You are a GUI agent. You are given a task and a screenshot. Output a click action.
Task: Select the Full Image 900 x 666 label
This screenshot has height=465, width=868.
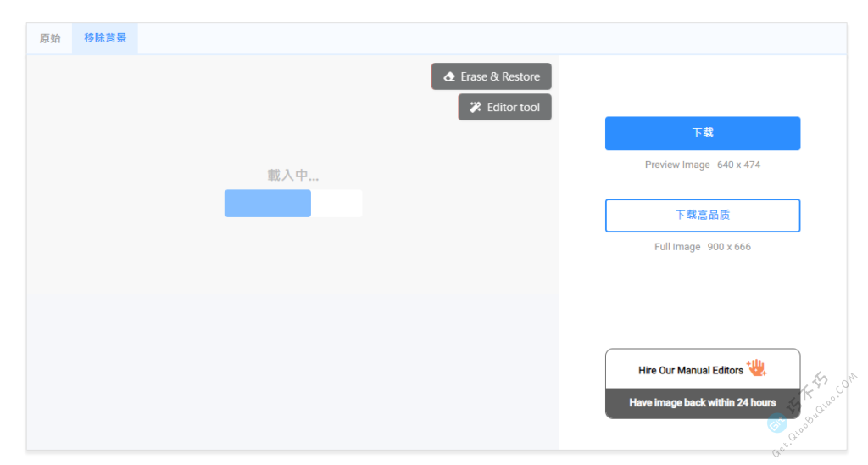702,247
